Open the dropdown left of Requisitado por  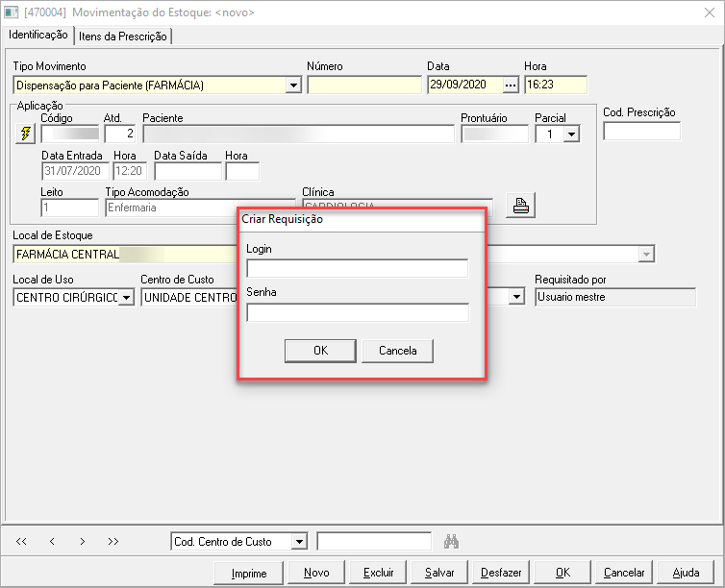[x=516, y=297]
